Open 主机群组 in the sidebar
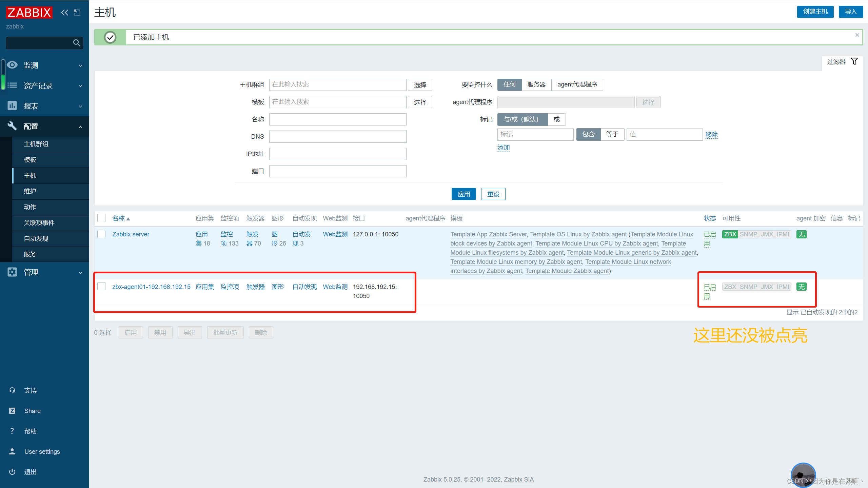The height and width of the screenshot is (488, 868). tap(51, 144)
